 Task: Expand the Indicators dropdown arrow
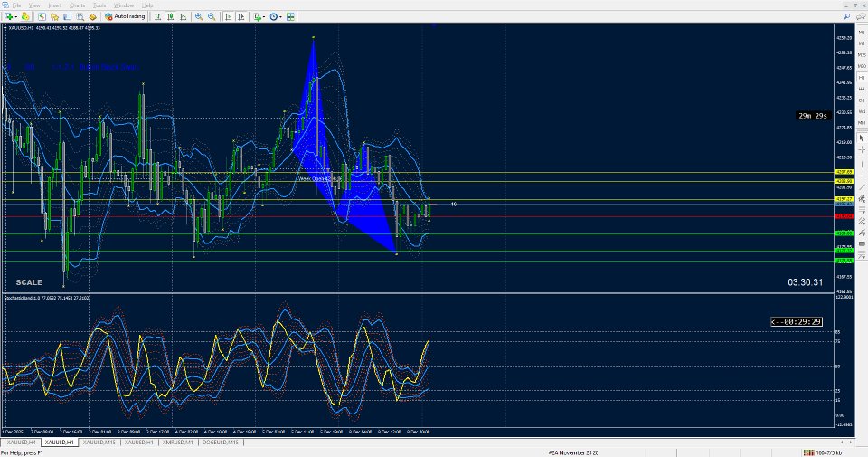pyautogui.click(x=264, y=16)
